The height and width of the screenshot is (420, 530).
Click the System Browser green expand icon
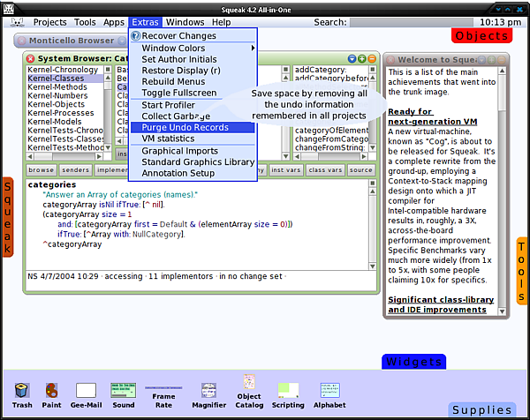(x=361, y=59)
